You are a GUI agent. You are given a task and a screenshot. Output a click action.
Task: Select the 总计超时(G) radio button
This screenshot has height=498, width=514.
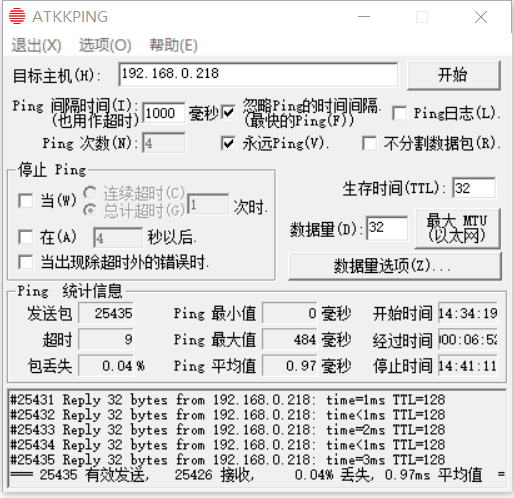(90, 210)
